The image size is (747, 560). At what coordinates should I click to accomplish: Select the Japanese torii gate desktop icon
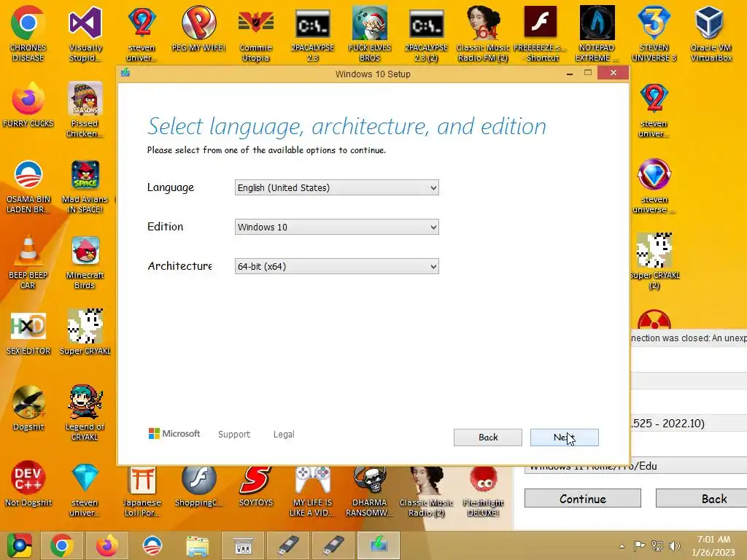(142, 491)
